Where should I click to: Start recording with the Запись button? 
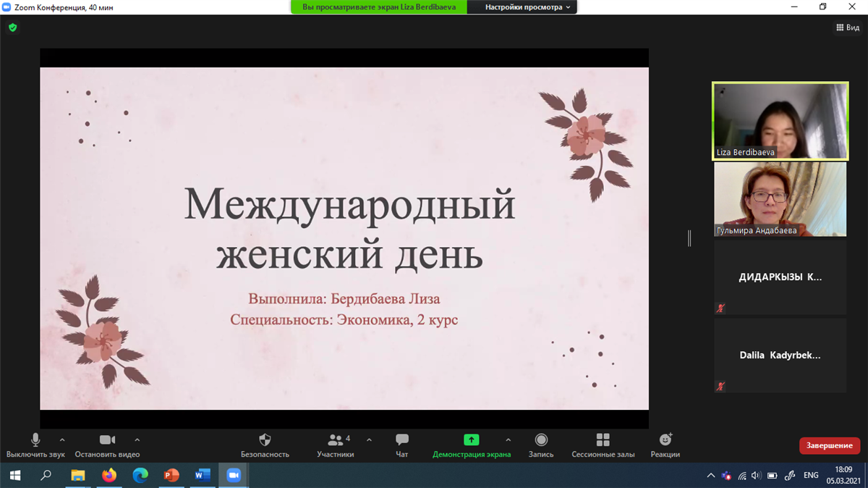[541, 440]
